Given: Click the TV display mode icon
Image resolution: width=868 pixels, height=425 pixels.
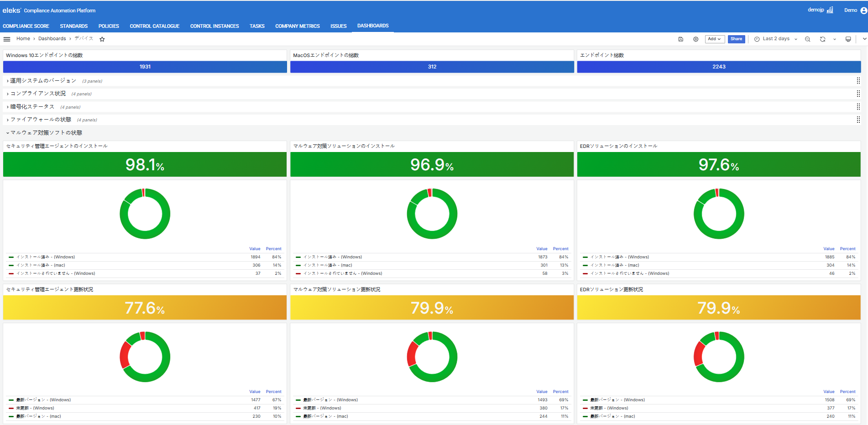Looking at the screenshot, I should pos(848,39).
